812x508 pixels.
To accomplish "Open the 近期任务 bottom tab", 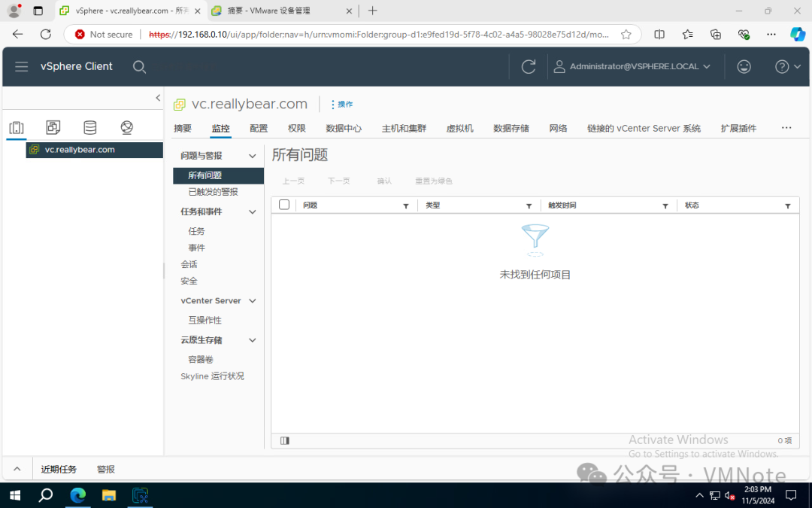I will [x=59, y=469].
